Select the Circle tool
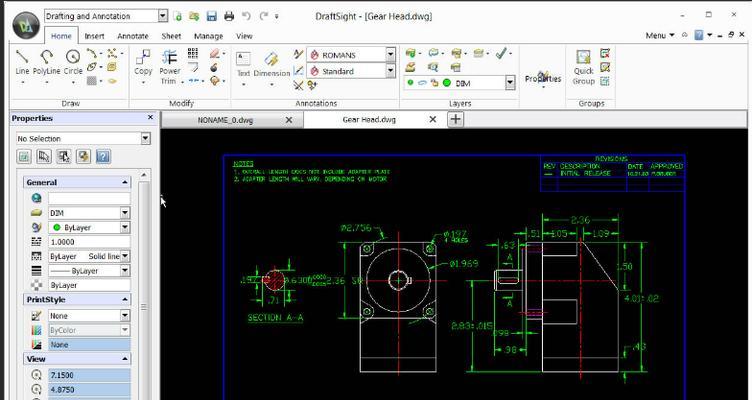Viewport: 752px width, 400px height. coord(73,63)
